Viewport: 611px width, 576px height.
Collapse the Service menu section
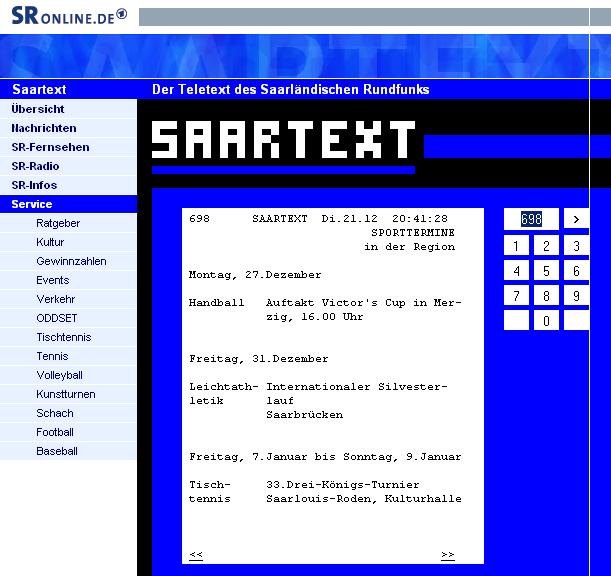32,204
